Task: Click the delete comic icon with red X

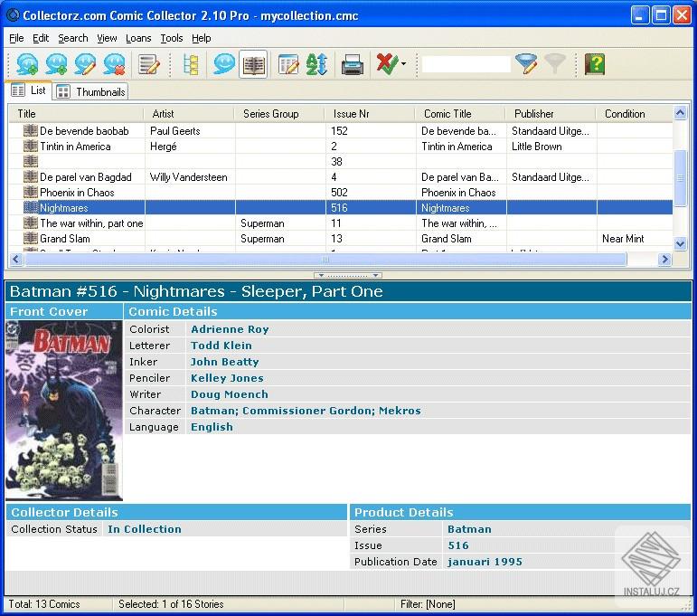Action: pyautogui.click(x=114, y=64)
